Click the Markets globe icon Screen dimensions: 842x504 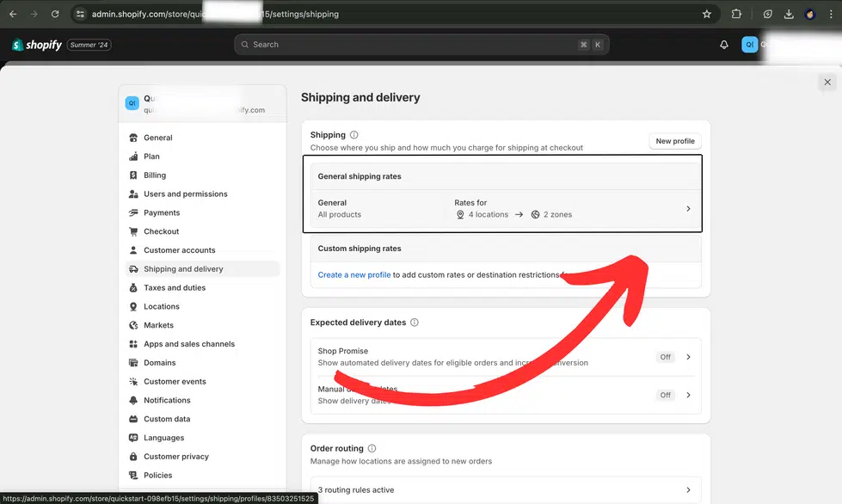(134, 325)
